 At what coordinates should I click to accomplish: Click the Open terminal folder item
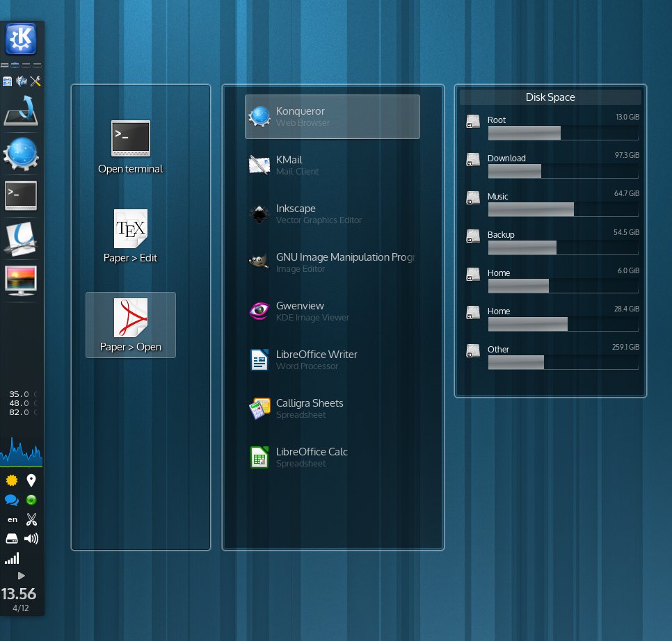tap(131, 147)
